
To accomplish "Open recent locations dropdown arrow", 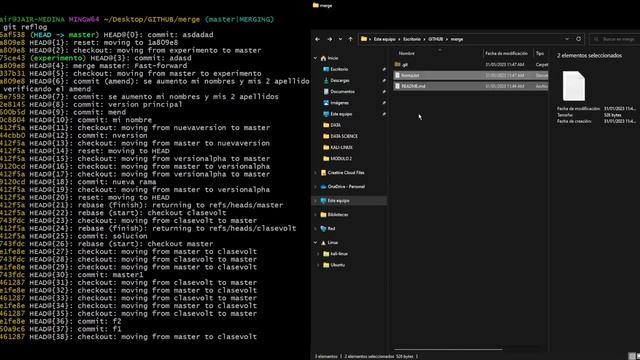I will pos(340,39).
